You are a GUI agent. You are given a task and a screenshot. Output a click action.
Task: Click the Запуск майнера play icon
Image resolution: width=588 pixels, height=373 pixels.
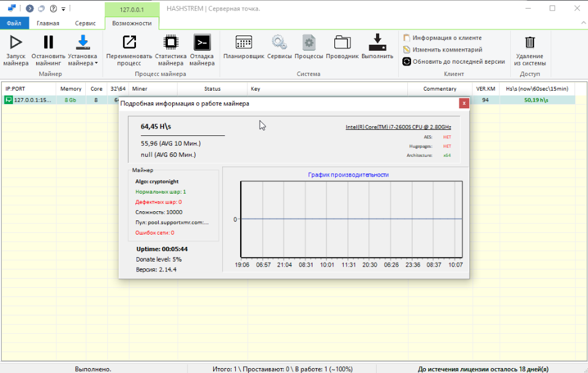pos(16,42)
